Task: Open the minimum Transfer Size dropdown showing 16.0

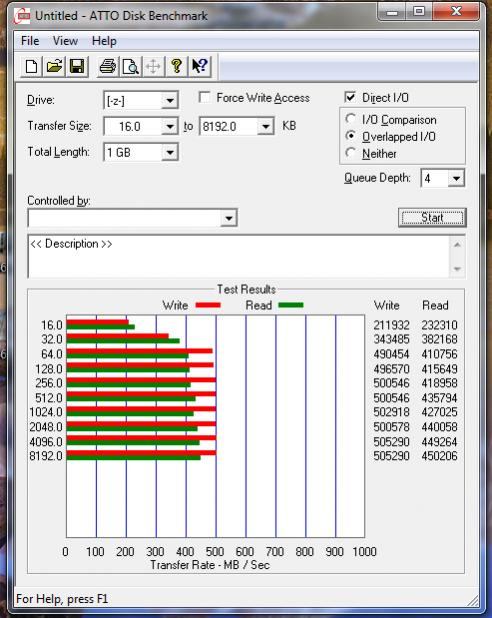Action: (170, 127)
